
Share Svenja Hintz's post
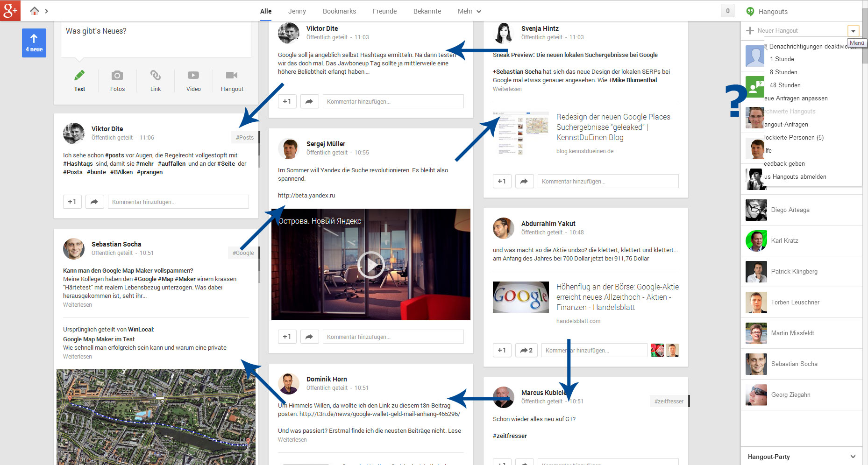pos(524,181)
